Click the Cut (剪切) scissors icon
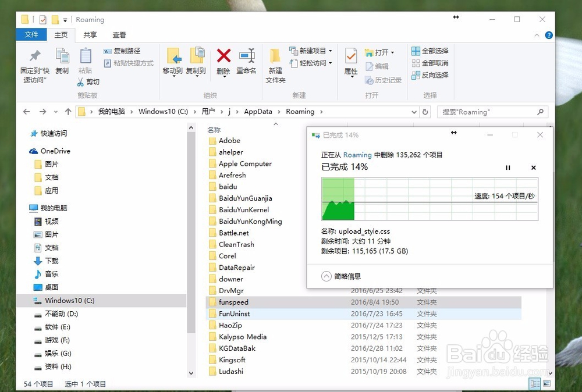Viewport: 582px width, 392px height. pyautogui.click(x=80, y=82)
